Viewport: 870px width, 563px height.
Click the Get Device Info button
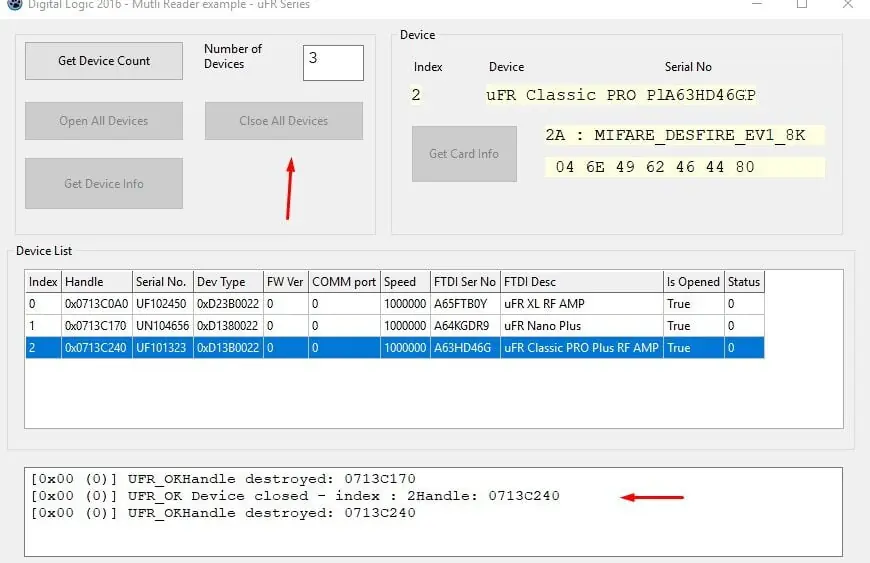pyautogui.click(x=104, y=184)
